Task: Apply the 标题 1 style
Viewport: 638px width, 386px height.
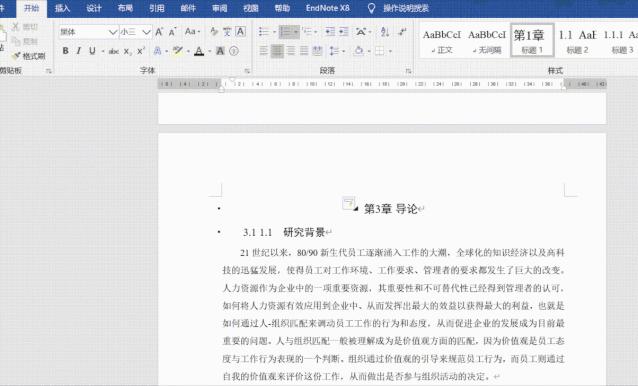Action: tap(532, 40)
